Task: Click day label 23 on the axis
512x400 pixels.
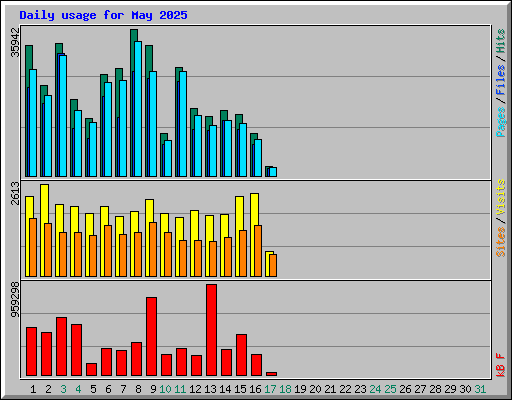Action: 360,389
